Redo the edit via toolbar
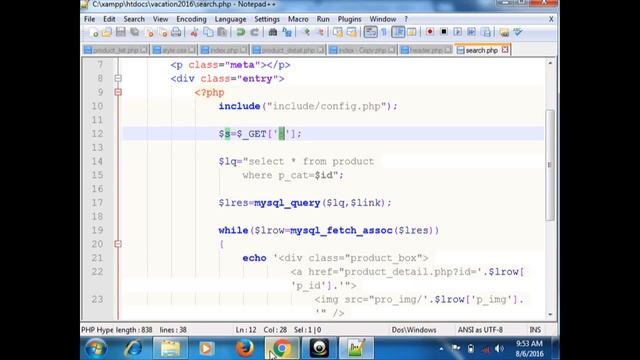The image size is (640, 360). (x=254, y=32)
